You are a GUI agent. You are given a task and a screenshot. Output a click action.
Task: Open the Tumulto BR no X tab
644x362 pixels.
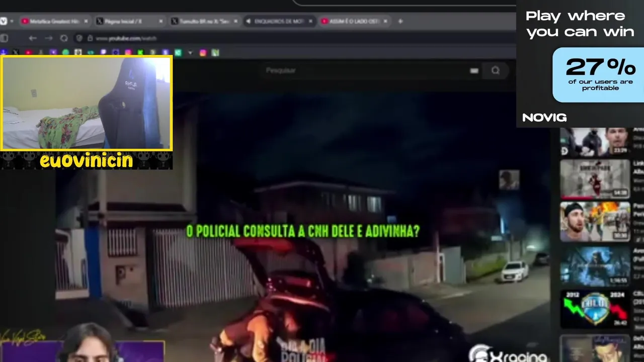pos(204,21)
